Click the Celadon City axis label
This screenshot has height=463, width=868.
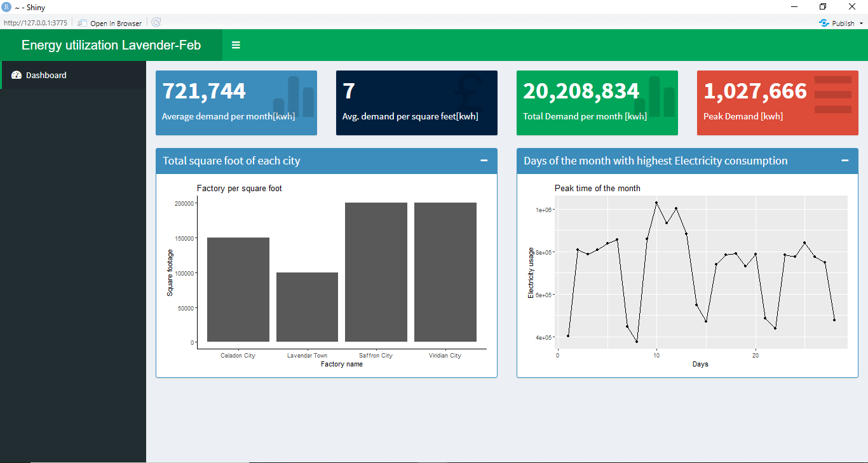point(238,356)
